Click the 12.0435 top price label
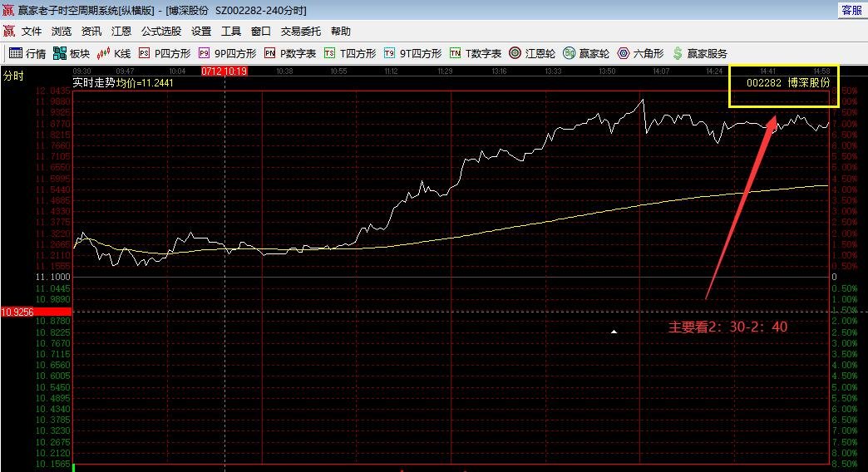Screen dimensions: 868x472 [53, 91]
